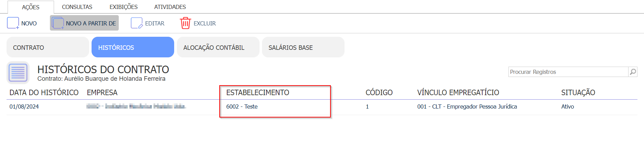Click the Novo a partir de copy icon
The width and height of the screenshot is (644, 146).
58,23
